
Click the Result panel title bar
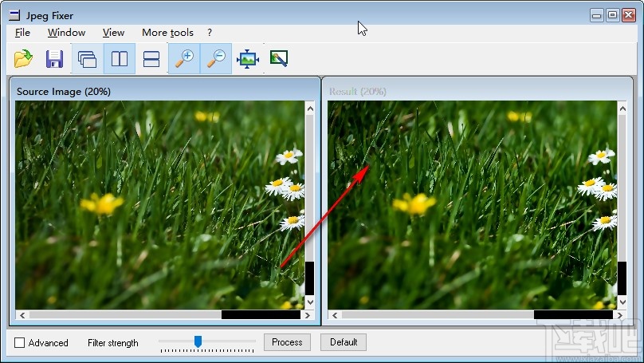(478, 91)
